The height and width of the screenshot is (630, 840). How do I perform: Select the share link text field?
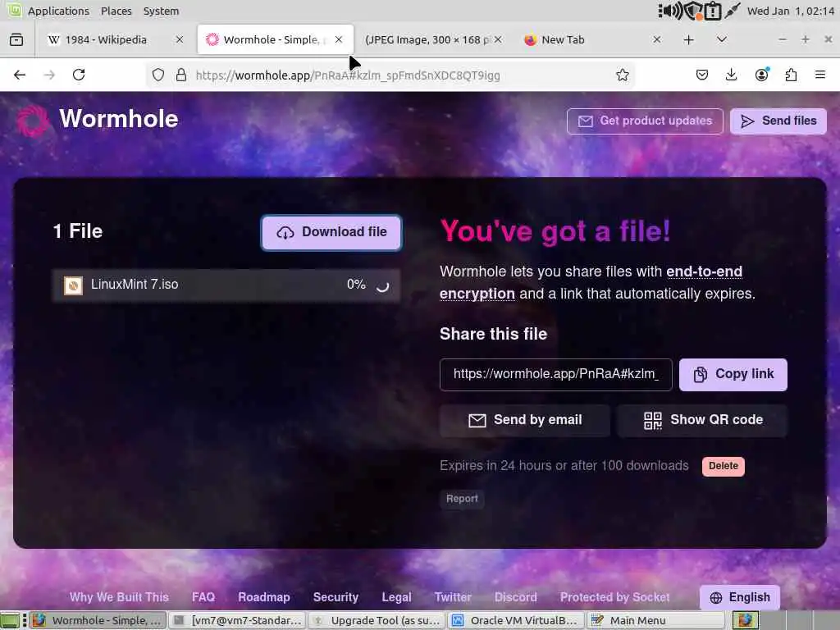555,374
